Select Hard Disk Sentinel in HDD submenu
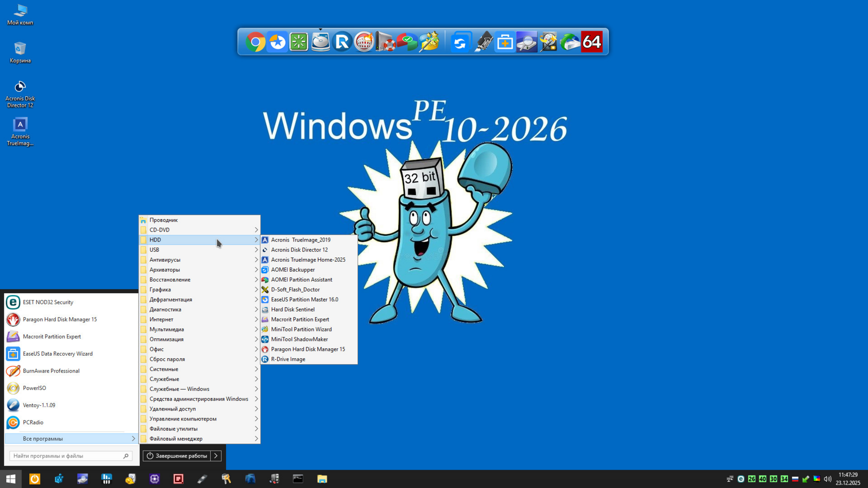Viewport: 868px width, 488px height. click(293, 310)
